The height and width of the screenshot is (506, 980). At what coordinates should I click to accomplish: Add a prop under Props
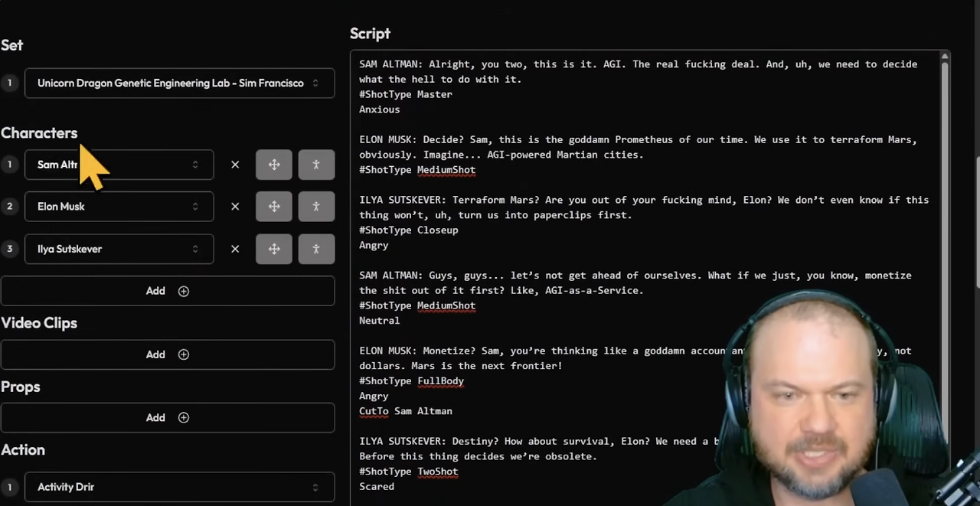tap(168, 417)
